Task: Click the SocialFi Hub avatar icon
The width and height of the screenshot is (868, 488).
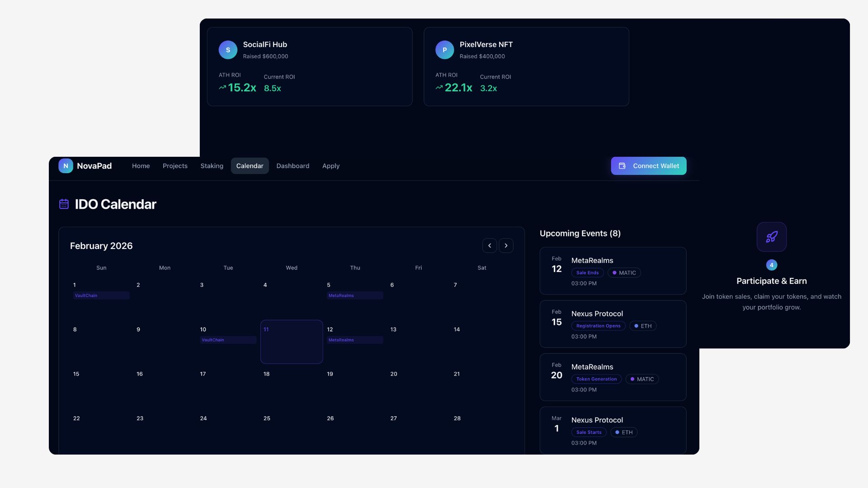Action: click(228, 50)
